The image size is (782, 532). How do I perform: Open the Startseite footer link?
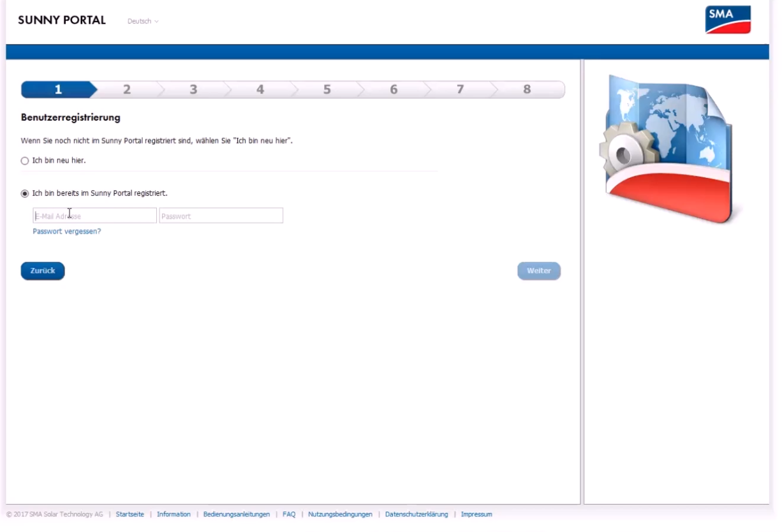coord(130,514)
